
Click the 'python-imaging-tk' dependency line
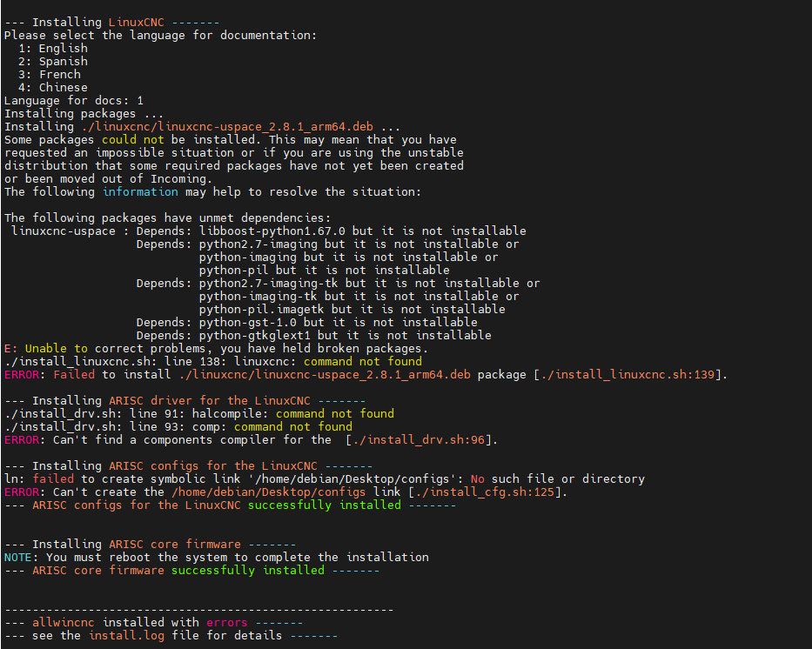pyautogui.click(x=359, y=296)
